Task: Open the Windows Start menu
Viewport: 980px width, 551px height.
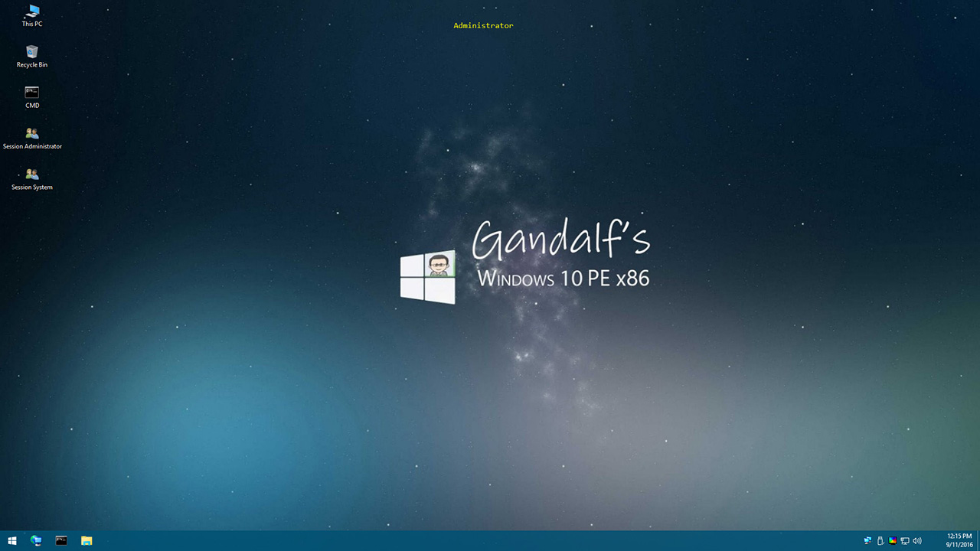Action: [12, 541]
